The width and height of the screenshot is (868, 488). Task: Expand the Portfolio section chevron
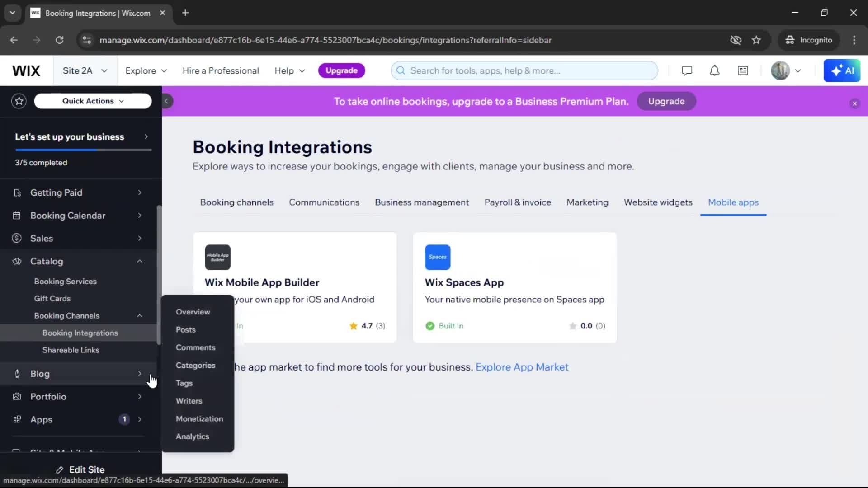(140, 396)
